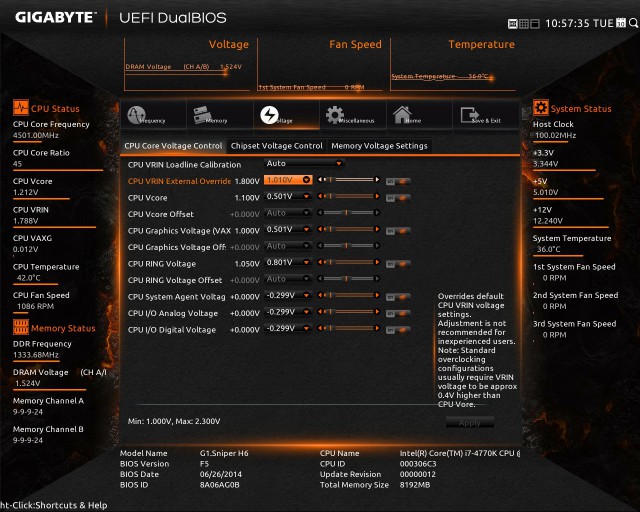Decrease CPU VRIN External Override with left arrow
640x512 pixels.
pyautogui.click(x=320, y=179)
